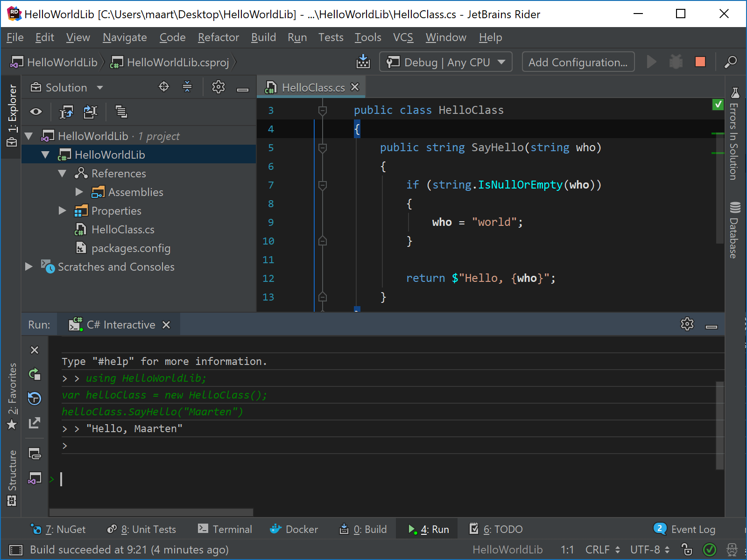
Task: Click the red Stop square button
Action: tap(700, 62)
